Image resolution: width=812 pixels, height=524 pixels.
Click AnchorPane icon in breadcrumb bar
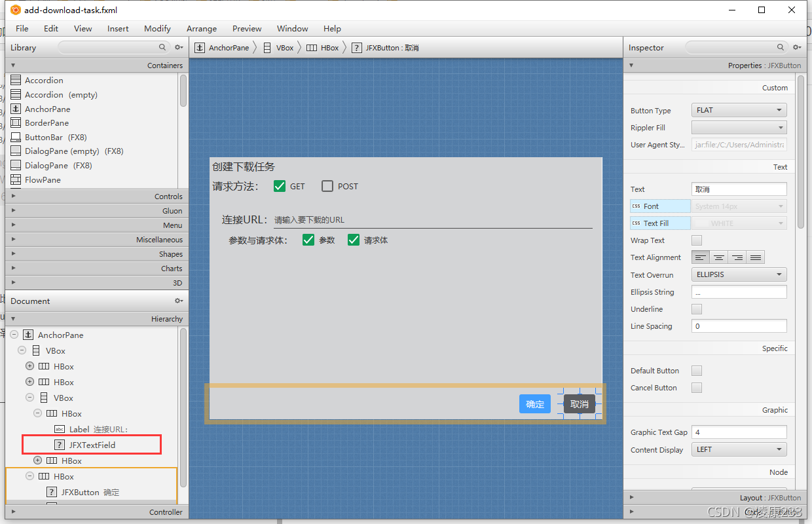click(200, 48)
